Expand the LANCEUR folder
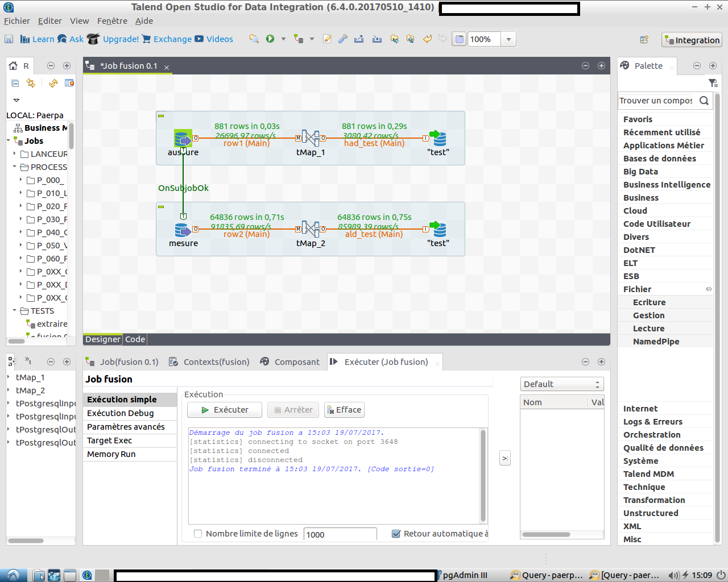 pyautogui.click(x=15, y=153)
